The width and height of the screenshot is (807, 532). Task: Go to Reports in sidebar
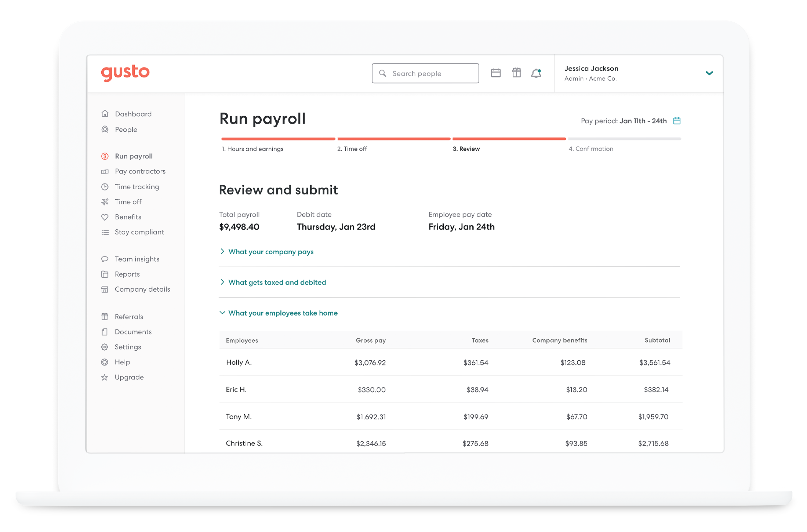[127, 274]
